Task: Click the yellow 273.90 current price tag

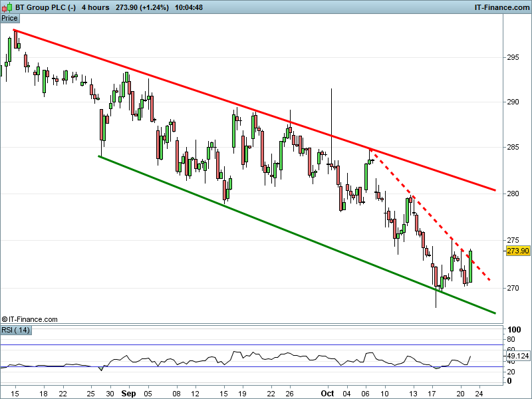Action: coord(518,251)
